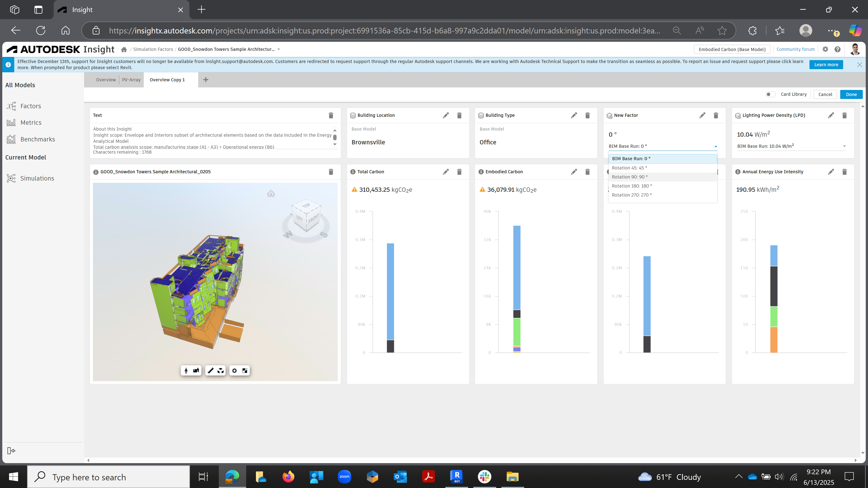
Task: Delete the Total Carbon card
Action: [x=459, y=172]
